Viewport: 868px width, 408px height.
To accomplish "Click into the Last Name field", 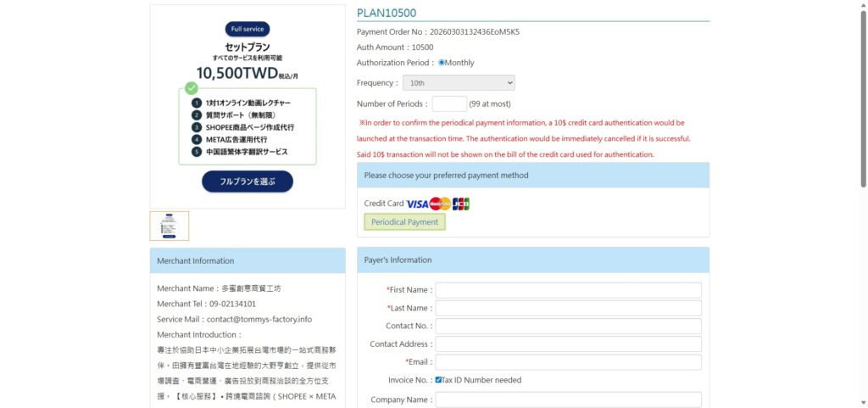I will point(568,308).
